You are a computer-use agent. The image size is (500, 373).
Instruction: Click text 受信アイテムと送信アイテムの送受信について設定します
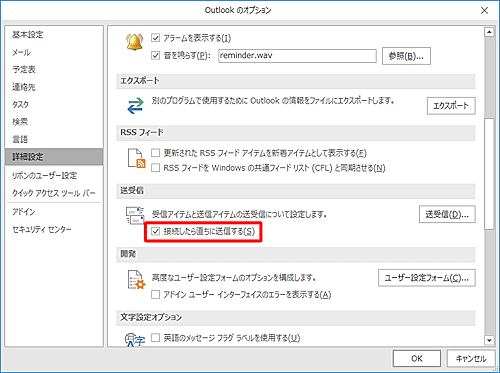coord(239,214)
